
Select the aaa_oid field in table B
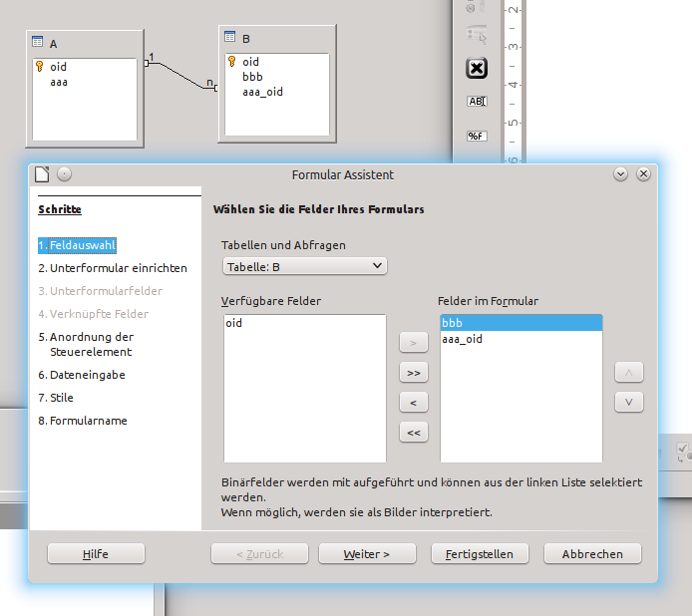(x=262, y=93)
